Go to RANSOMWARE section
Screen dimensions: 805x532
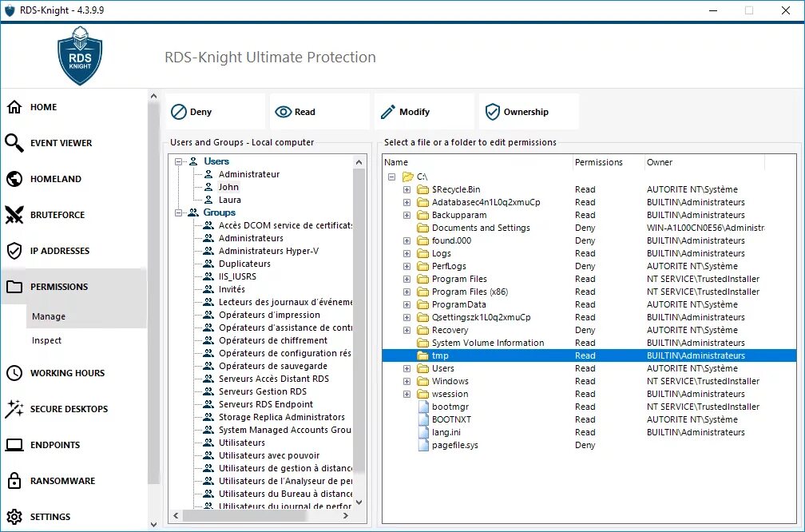[x=62, y=481]
